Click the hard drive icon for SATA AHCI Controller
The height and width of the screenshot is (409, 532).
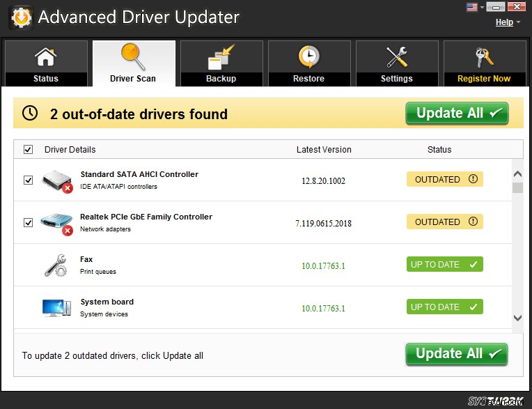(x=56, y=181)
